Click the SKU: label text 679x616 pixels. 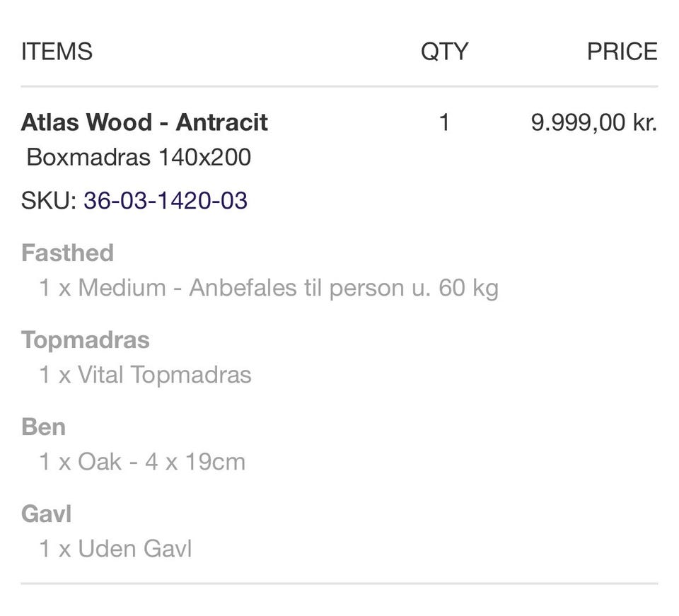48,201
